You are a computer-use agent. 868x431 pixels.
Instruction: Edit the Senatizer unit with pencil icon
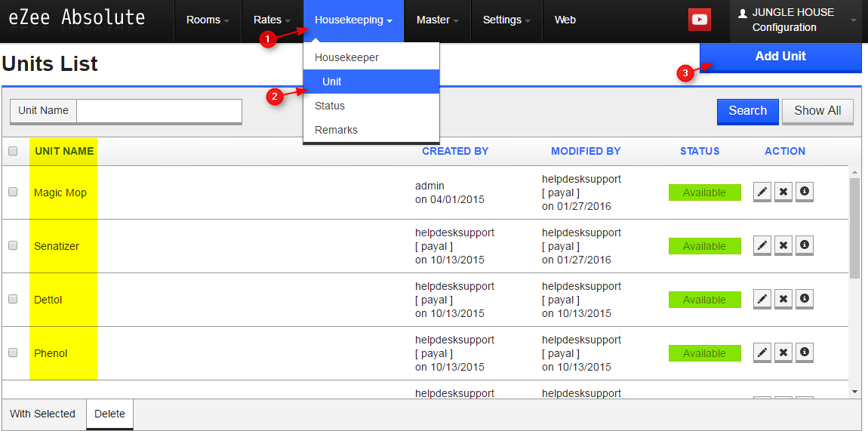(x=762, y=245)
